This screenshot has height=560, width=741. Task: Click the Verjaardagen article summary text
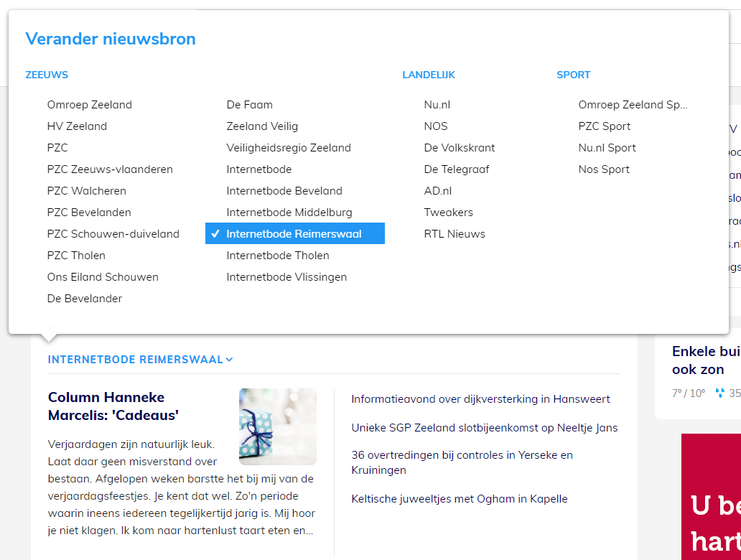tap(181, 487)
